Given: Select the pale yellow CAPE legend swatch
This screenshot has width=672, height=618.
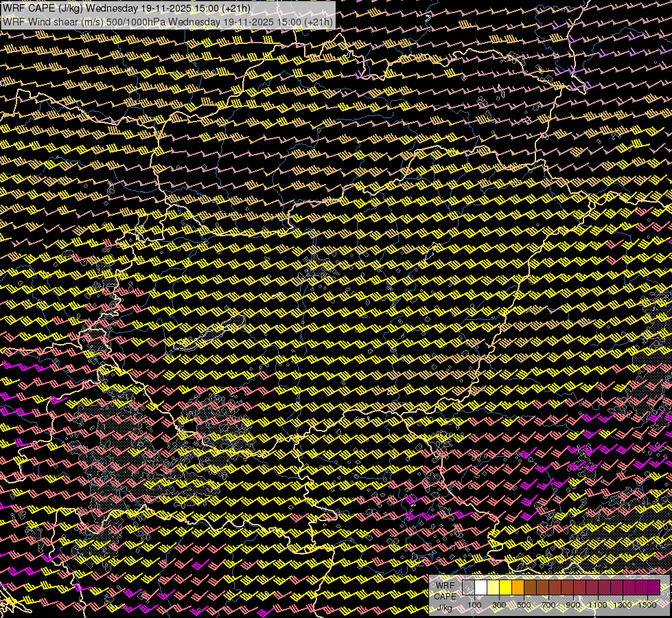Looking at the screenshot, I should point(494,587).
